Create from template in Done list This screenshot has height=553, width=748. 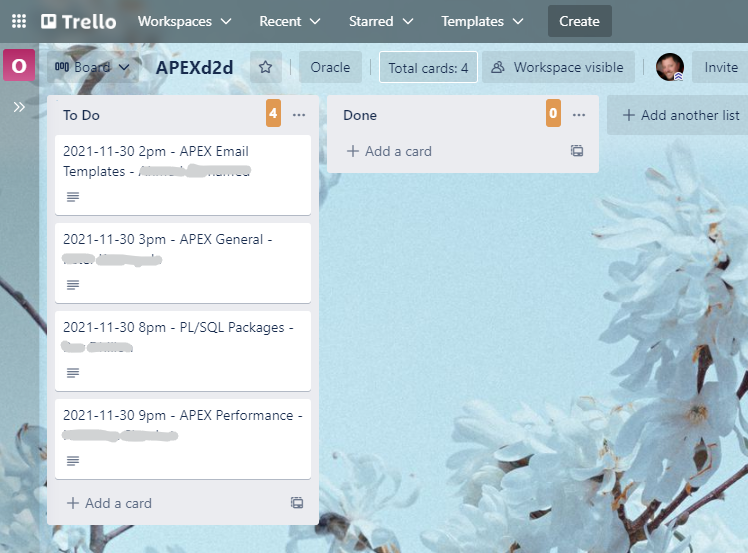pos(577,151)
